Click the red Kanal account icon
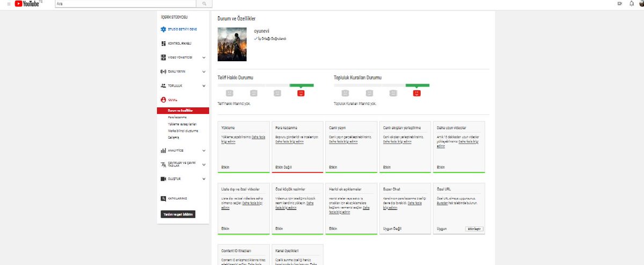Viewport: 644px width, 265px height. tap(164, 100)
